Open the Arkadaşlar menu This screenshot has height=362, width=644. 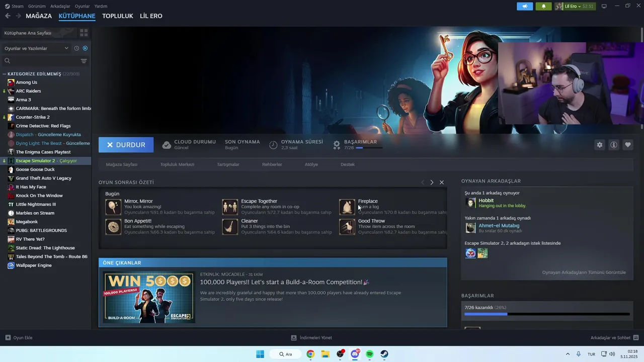coord(61,6)
